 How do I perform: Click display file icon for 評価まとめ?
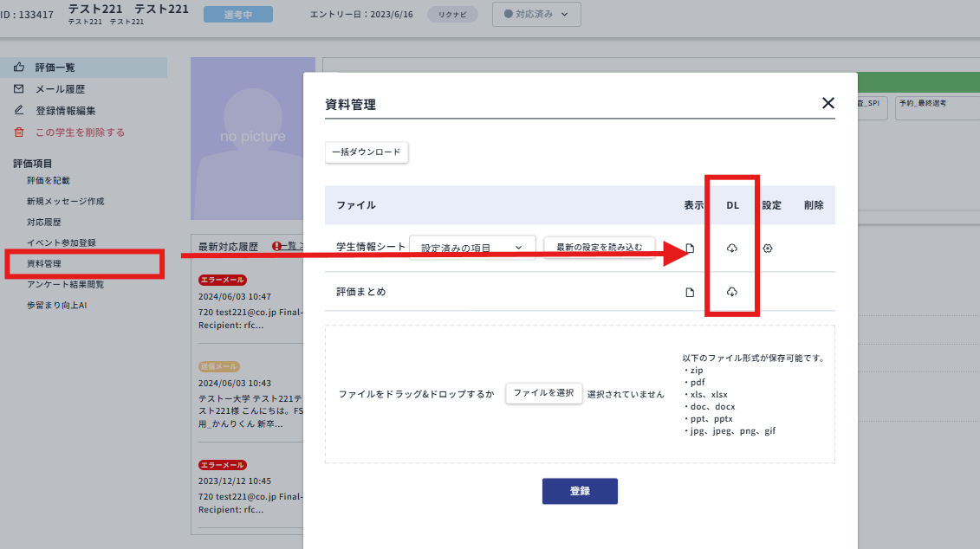click(x=690, y=292)
